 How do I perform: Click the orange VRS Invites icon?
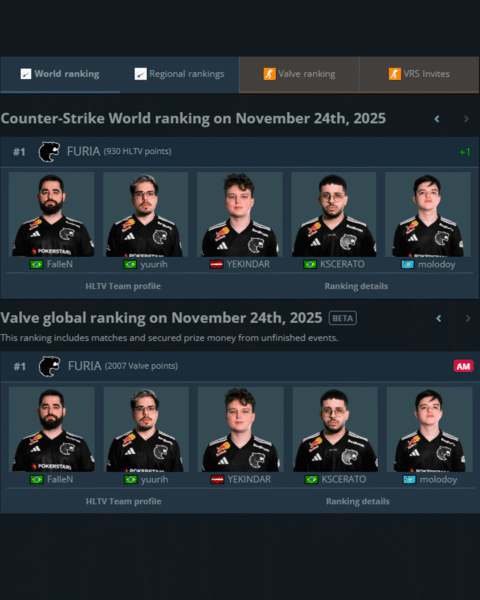[395, 74]
